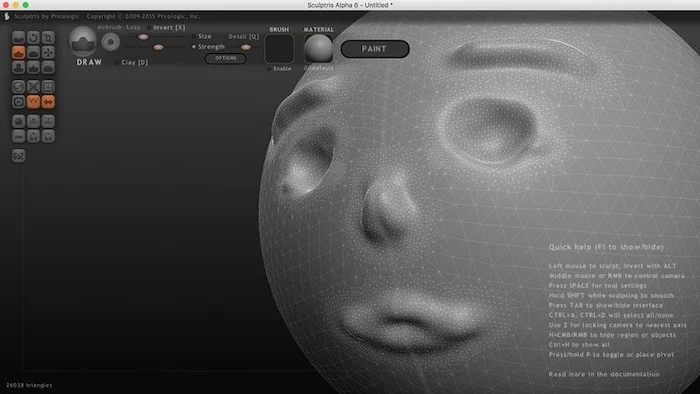The height and width of the screenshot is (394, 700).
Task: Toggle the orange Symmetry button
Action: (48, 102)
